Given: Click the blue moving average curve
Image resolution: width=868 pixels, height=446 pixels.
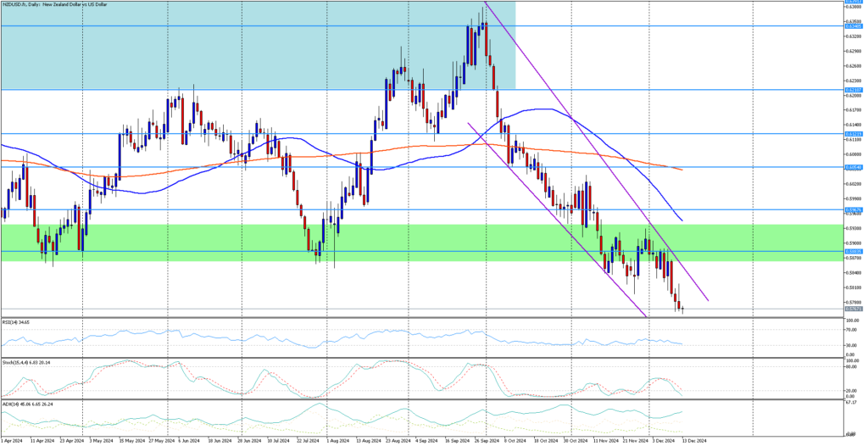Looking at the screenshot, I should pyautogui.click(x=542, y=109).
